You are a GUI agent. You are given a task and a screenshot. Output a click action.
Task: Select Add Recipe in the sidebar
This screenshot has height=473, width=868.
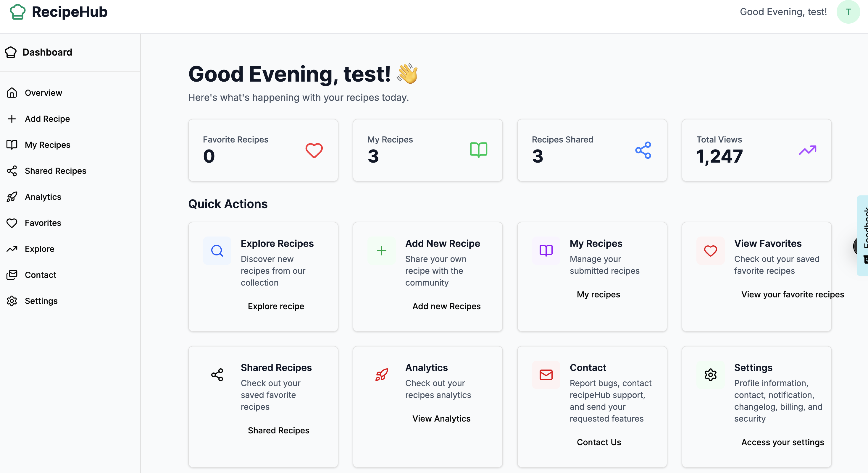pyautogui.click(x=47, y=119)
